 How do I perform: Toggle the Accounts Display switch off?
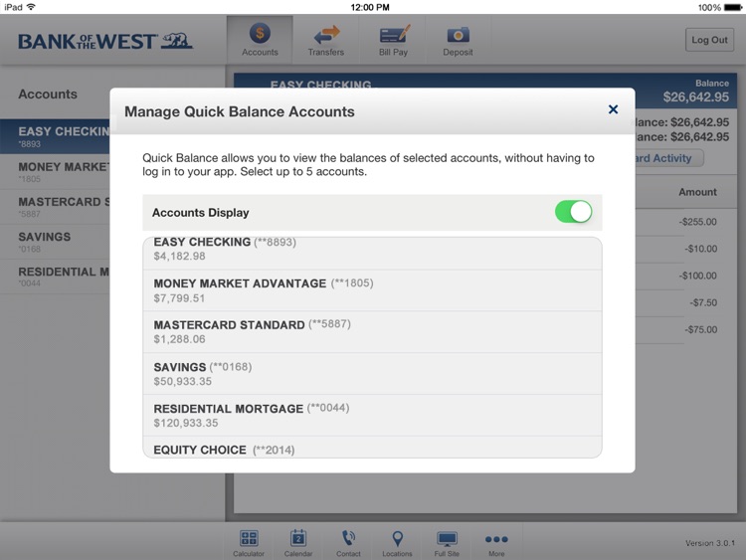(x=573, y=212)
